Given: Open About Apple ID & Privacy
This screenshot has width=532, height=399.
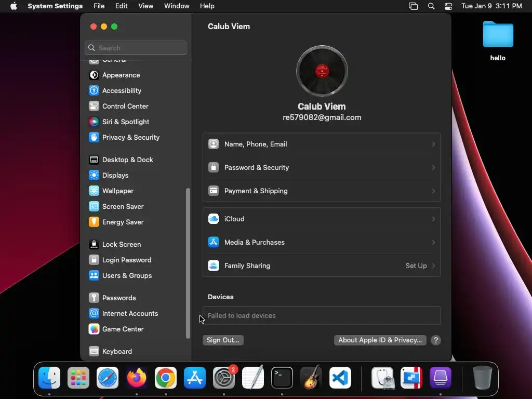Looking at the screenshot, I should tap(380, 340).
